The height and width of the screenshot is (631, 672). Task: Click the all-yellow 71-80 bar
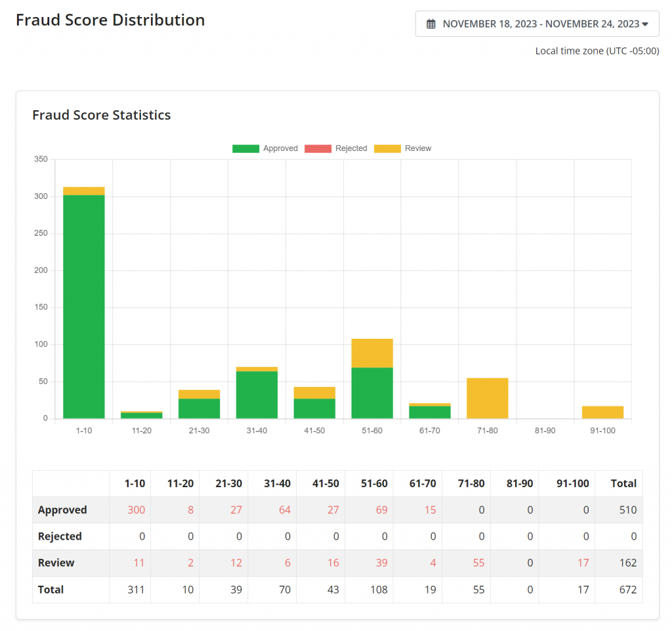pos(488,397)
